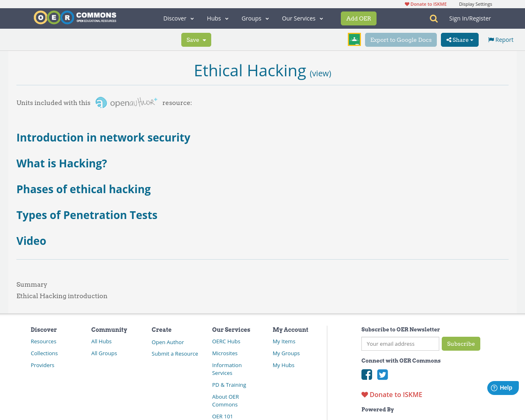Click the Open Author logo
The image size is (525, 420).
click(126, 103)
